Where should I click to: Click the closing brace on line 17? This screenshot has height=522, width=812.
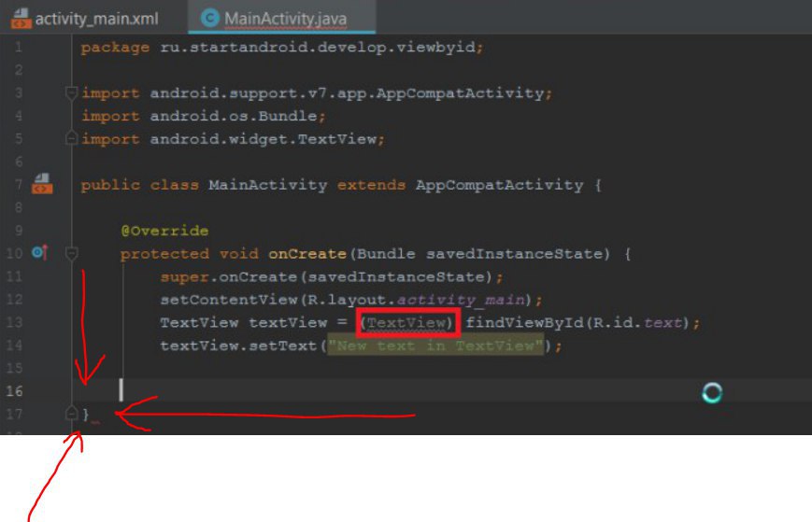(x=85, y=414)
